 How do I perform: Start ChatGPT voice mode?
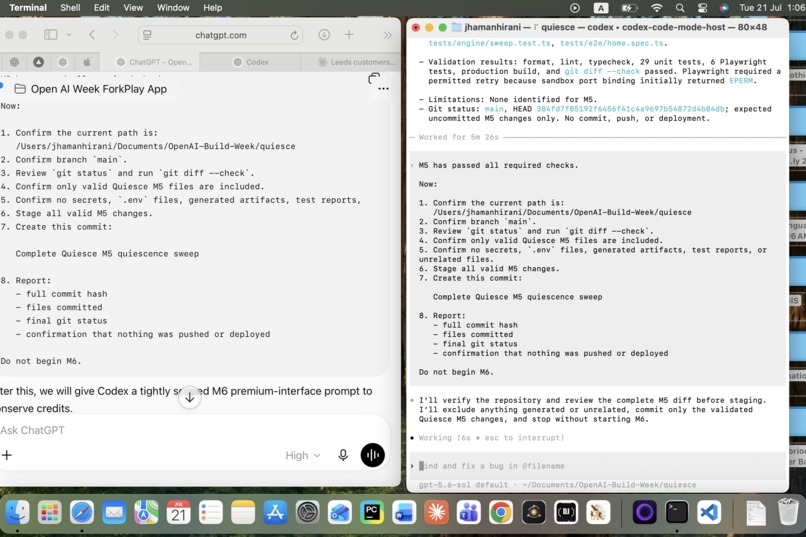click(373, 455)
